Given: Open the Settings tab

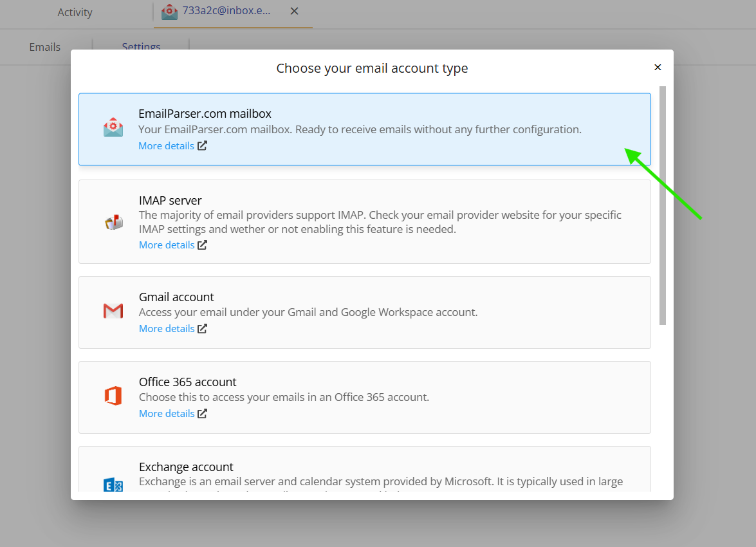Looking at the screenshot, I should (141, 46).
